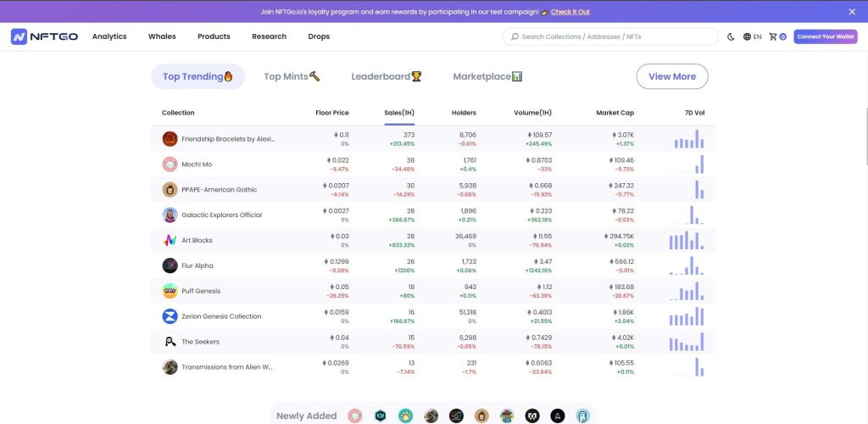
Task: Open the Zerion Genesis Collection name
Action: point(221,316)
